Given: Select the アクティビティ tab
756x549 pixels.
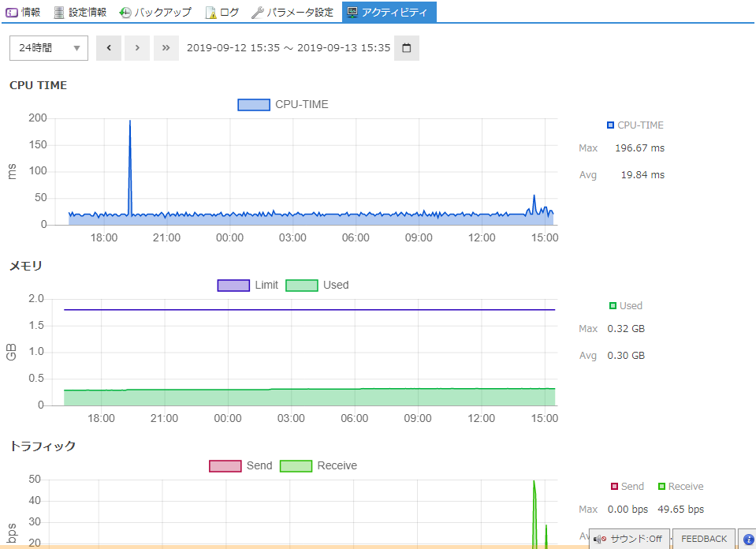Looking at the screenshot, I should (x=388, y=13).
